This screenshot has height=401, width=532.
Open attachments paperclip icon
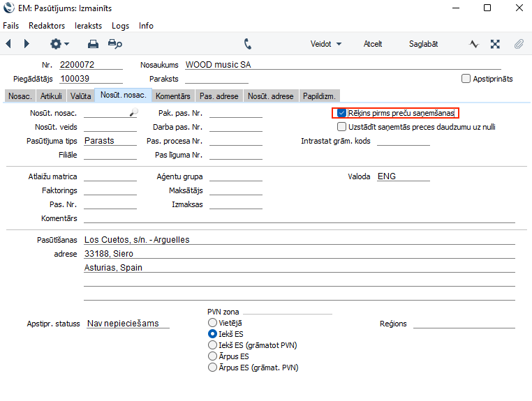coord(518,44)
